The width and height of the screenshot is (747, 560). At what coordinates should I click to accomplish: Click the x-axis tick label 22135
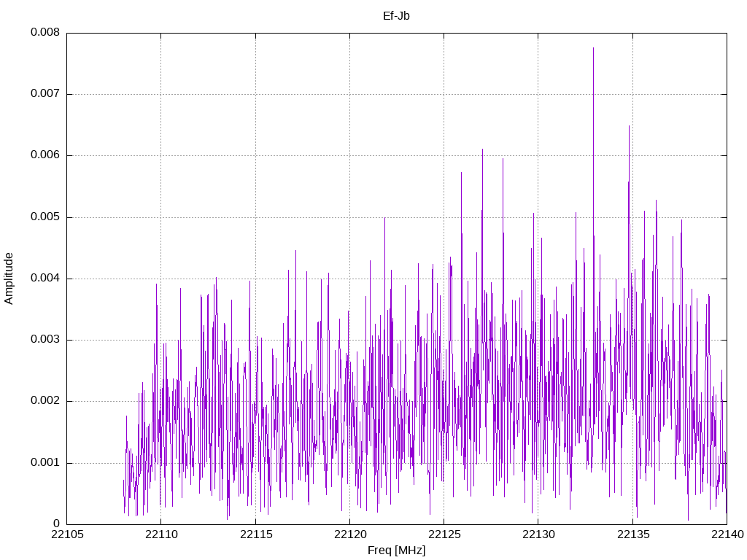point(633,534)
